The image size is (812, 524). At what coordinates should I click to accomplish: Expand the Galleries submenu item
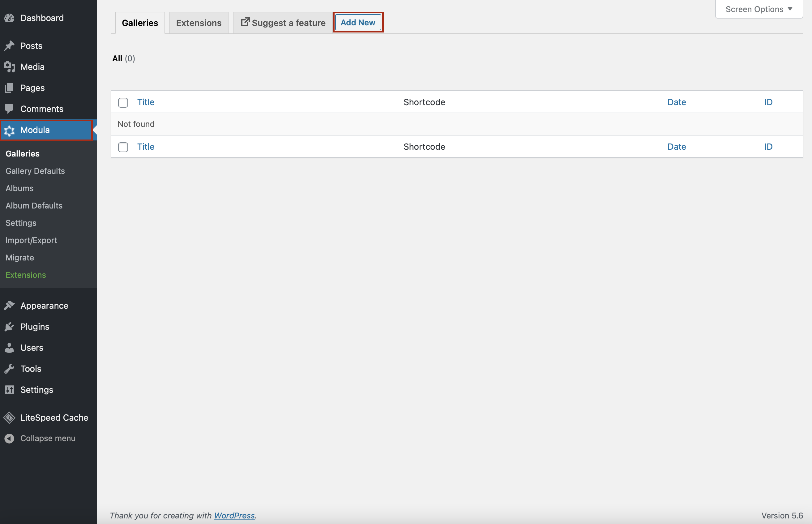coord(22,153)
